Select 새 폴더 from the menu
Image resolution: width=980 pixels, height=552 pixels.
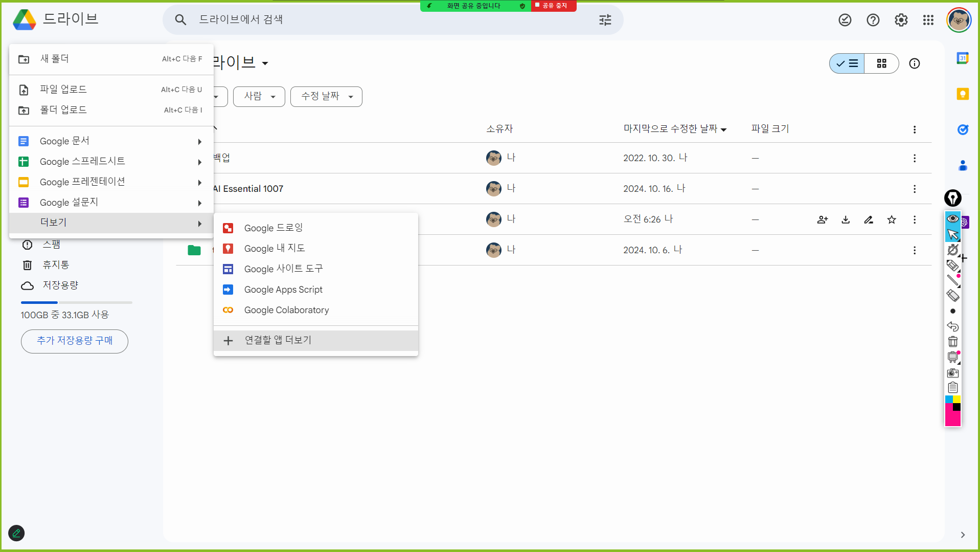coord(55,59)
